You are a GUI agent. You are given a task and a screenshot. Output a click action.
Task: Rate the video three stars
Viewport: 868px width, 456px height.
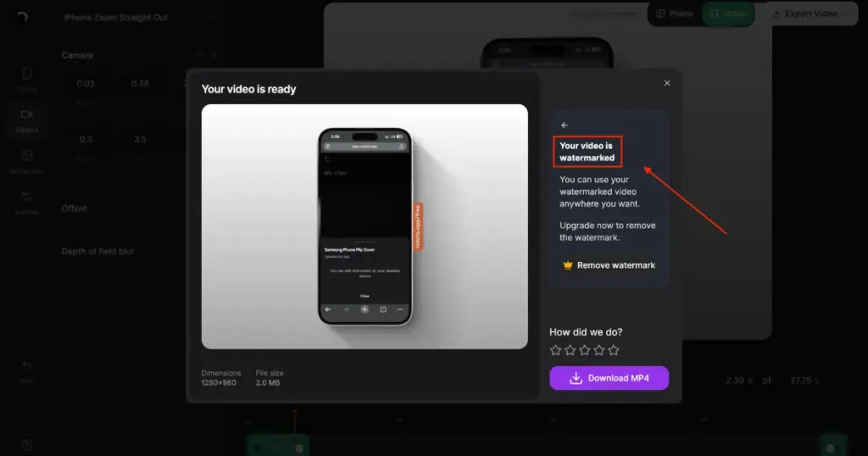pyautogui.click(x=585, y=350)
